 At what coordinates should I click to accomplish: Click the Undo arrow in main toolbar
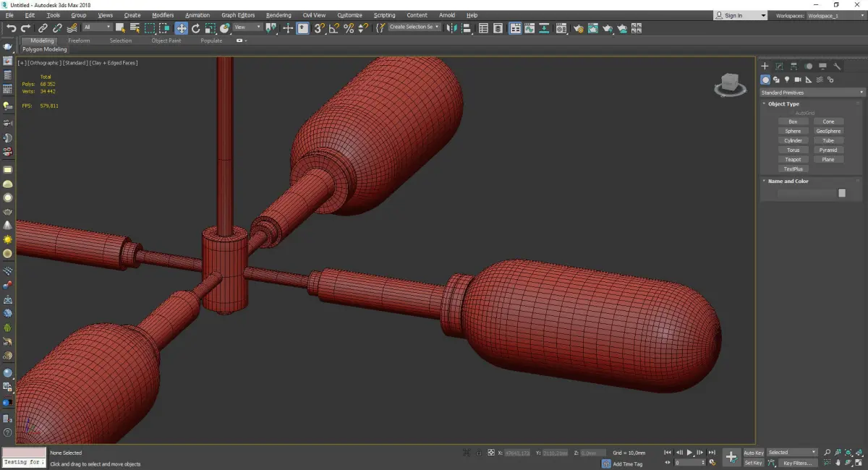tap(11, 28)
